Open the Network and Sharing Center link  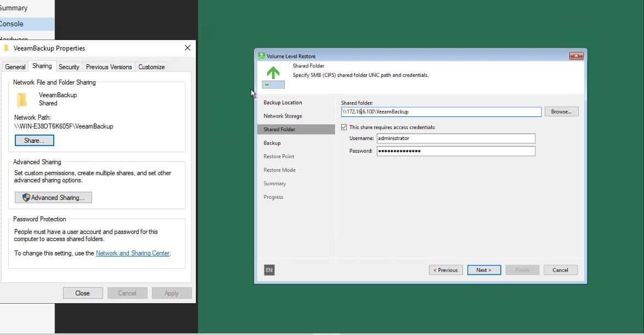click(133, 253)
